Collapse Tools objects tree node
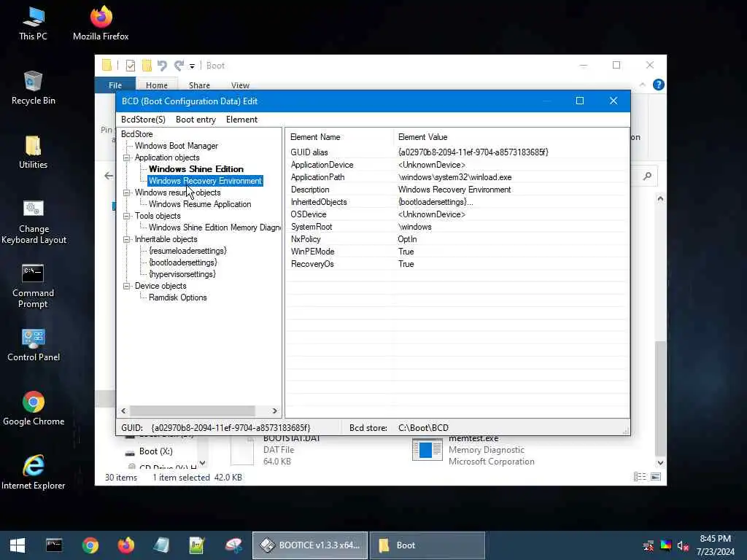 (x=127, y=216)
